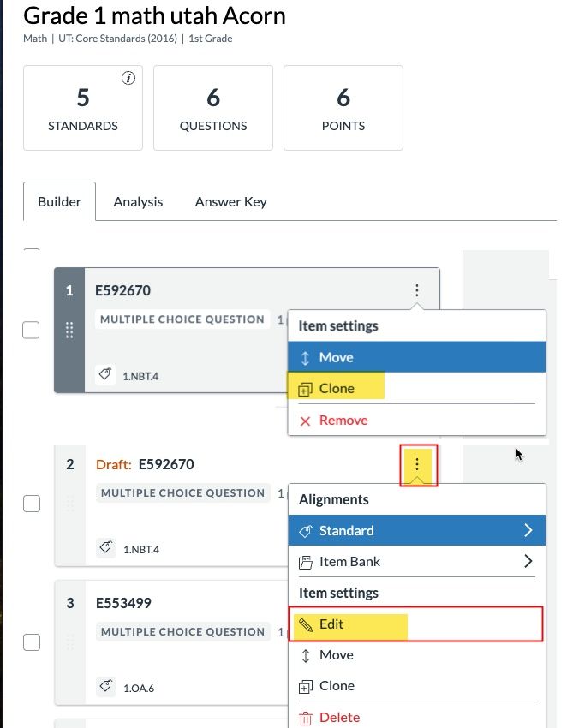The width and height of the screenshot is (585, 728).
Task: Click the red Remove X icon
Action: (x=304, y=421)
